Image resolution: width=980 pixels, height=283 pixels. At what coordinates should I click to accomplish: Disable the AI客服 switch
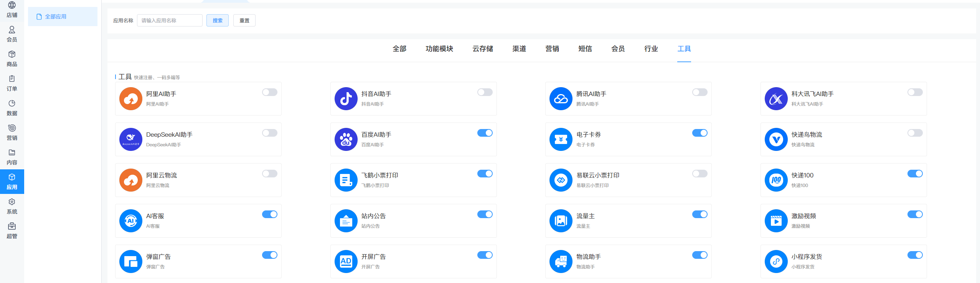pos(270,214)
